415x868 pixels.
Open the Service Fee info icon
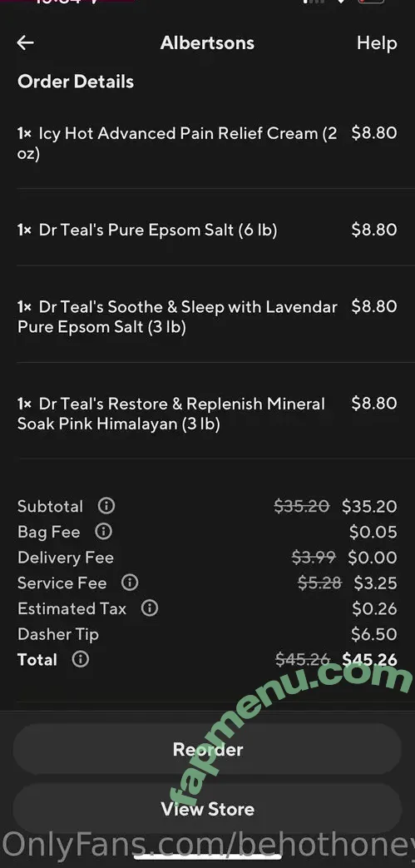pyautogui.click(x=130, y=583)
